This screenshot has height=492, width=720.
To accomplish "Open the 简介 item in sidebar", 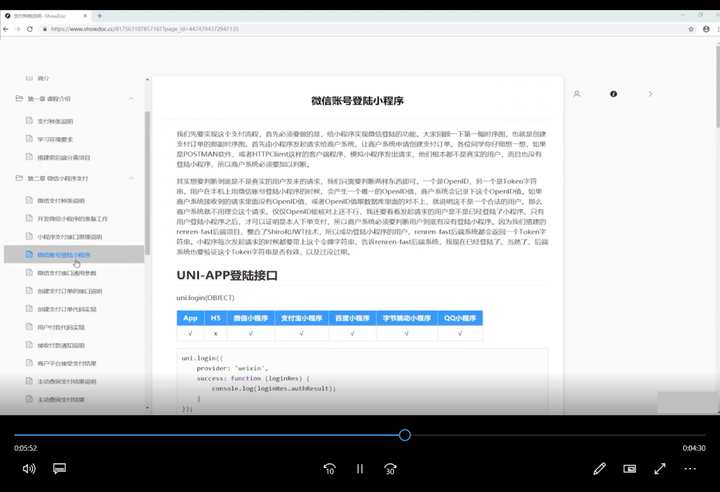I will tap(43, 79).
